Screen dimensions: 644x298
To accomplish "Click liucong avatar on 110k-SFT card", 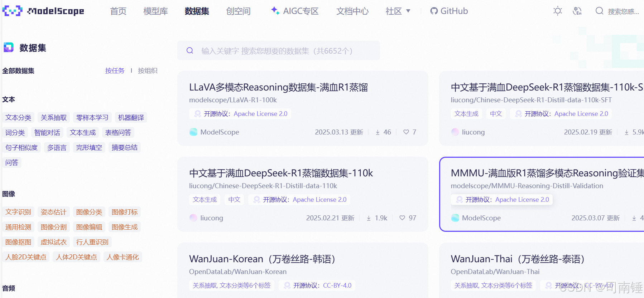I will (x=455, y=132).
